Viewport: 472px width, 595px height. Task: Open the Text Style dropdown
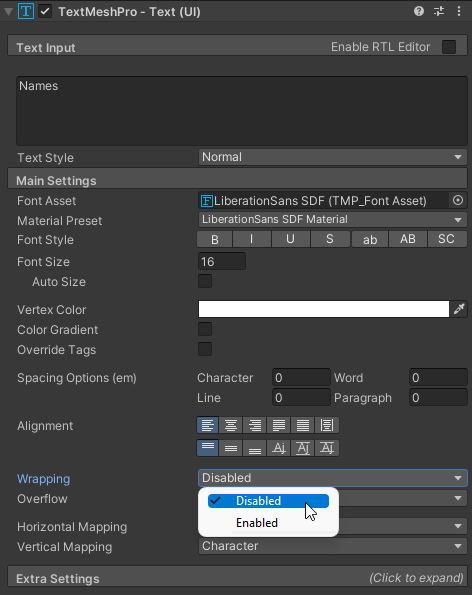332,157
